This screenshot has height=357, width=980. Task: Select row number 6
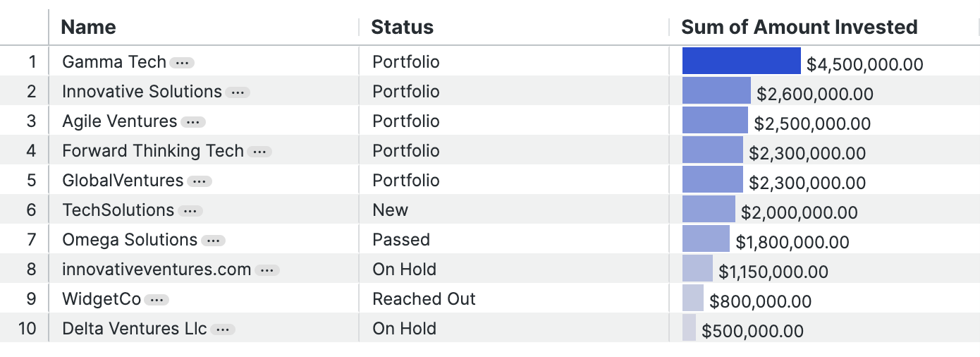30,210
